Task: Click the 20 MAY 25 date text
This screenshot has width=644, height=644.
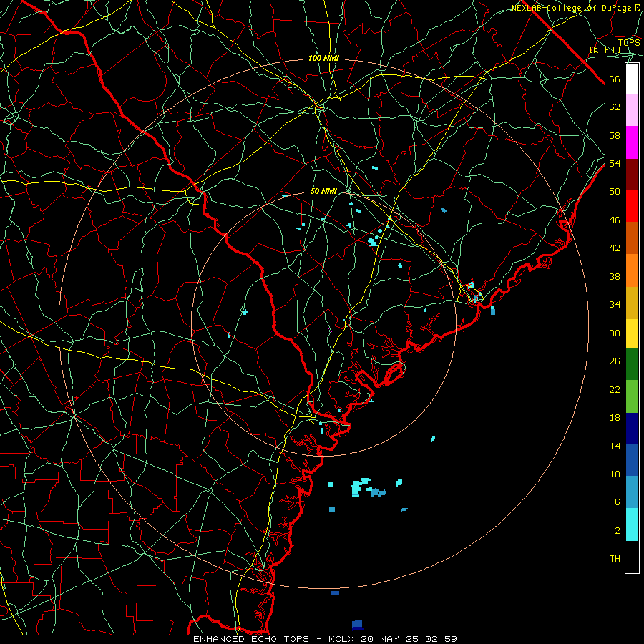Action: pos(391,639)
